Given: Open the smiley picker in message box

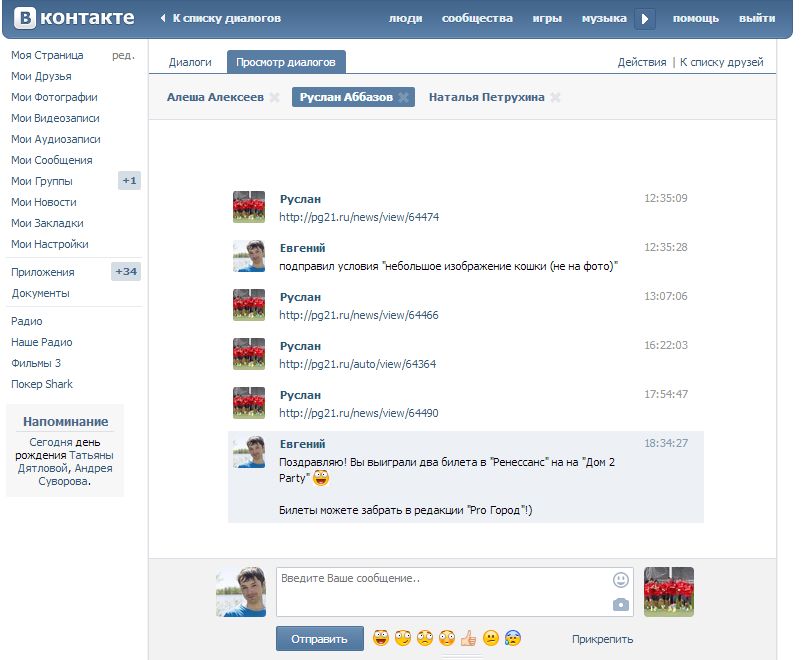Looking at the screenshot, I should pyautogui.click(x=621, y=580).
